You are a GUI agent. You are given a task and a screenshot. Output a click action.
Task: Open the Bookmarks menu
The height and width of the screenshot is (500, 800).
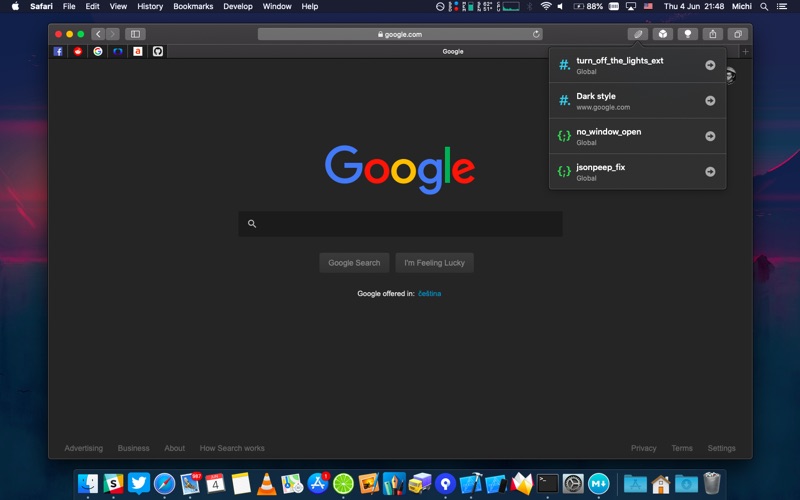click(193, 6)
